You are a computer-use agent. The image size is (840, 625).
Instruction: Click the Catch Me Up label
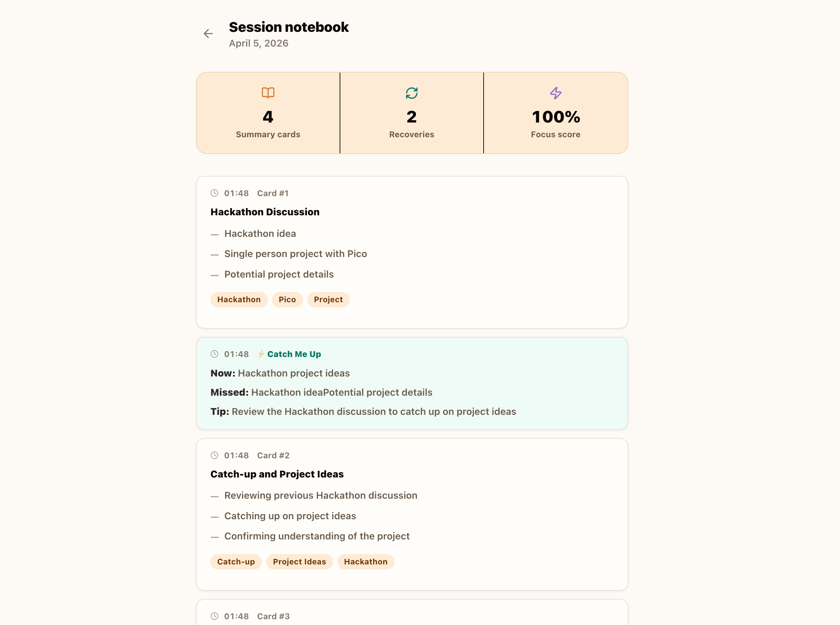tap(294, 354)
